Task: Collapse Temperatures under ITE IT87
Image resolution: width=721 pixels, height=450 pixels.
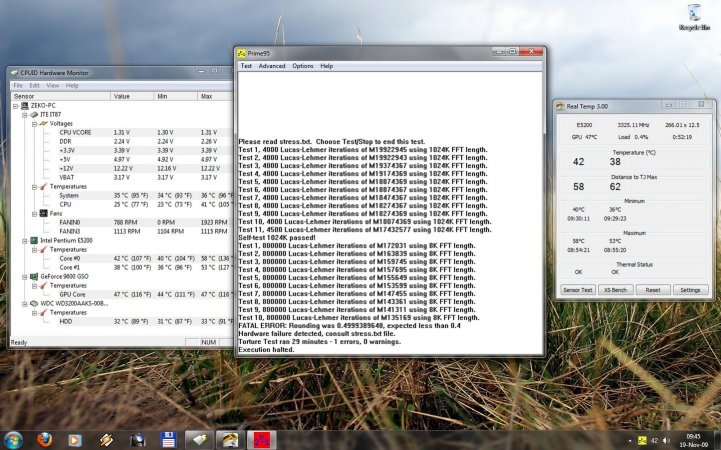Action: click(34, 187)
